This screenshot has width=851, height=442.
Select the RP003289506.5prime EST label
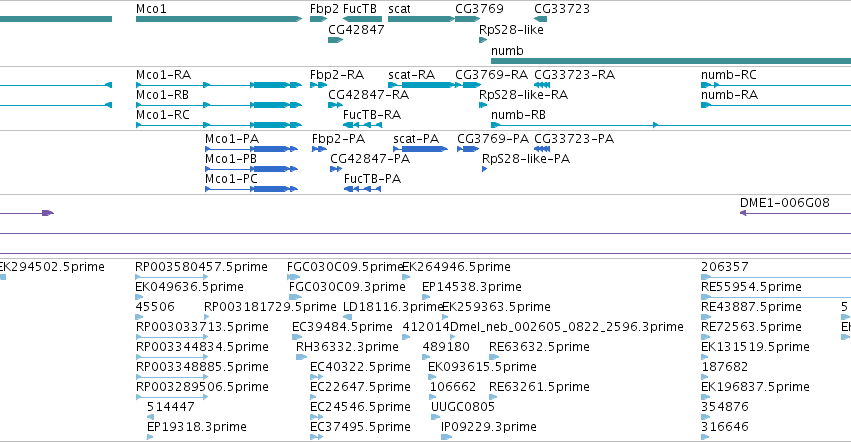[x=202, y=387]
